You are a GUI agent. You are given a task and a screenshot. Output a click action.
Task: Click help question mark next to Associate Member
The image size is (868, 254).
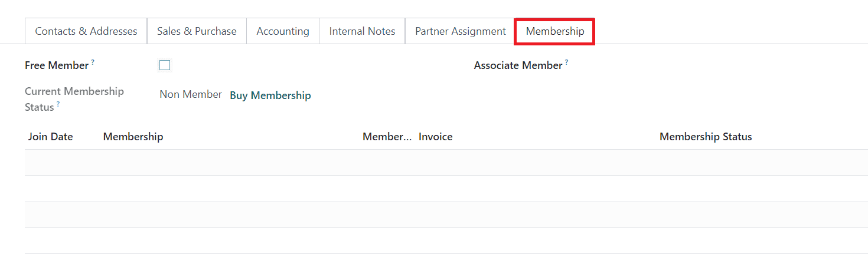coord(567,62)
